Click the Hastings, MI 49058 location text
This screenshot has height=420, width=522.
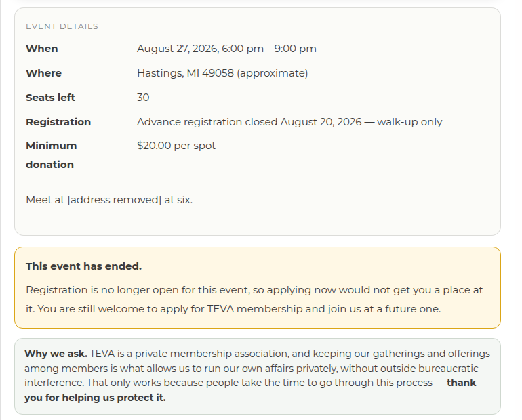coord(222,73)
